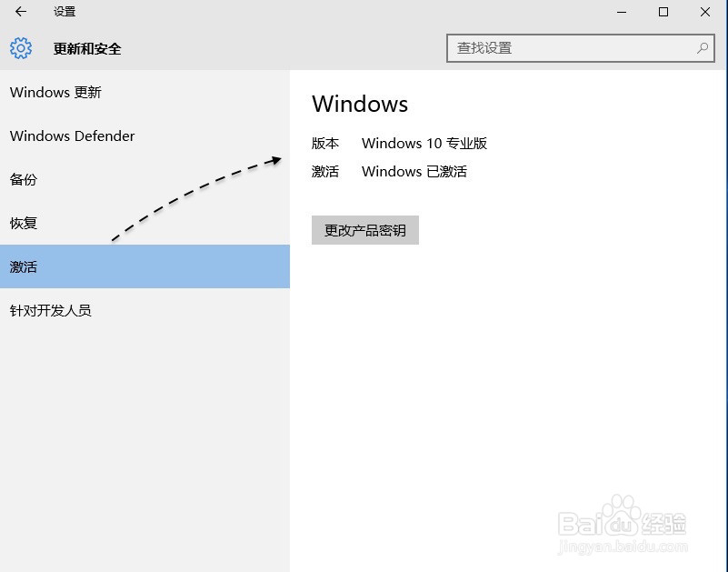Click the 版本 label

(325, 143)
